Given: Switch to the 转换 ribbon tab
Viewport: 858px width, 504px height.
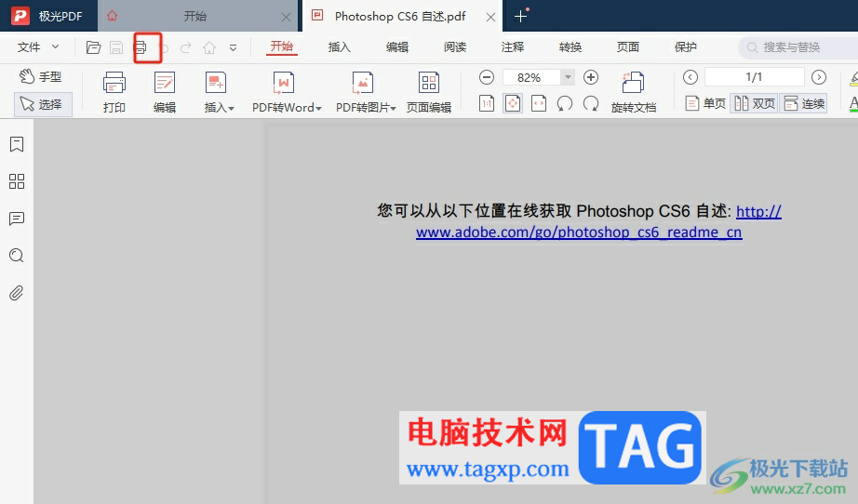Looking at the screenshot, I should click(570, 47).
